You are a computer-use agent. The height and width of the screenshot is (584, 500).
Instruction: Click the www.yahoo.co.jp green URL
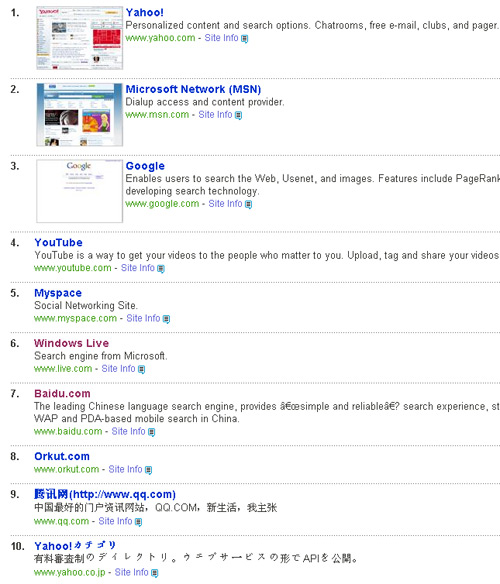(x=70, y=572)
